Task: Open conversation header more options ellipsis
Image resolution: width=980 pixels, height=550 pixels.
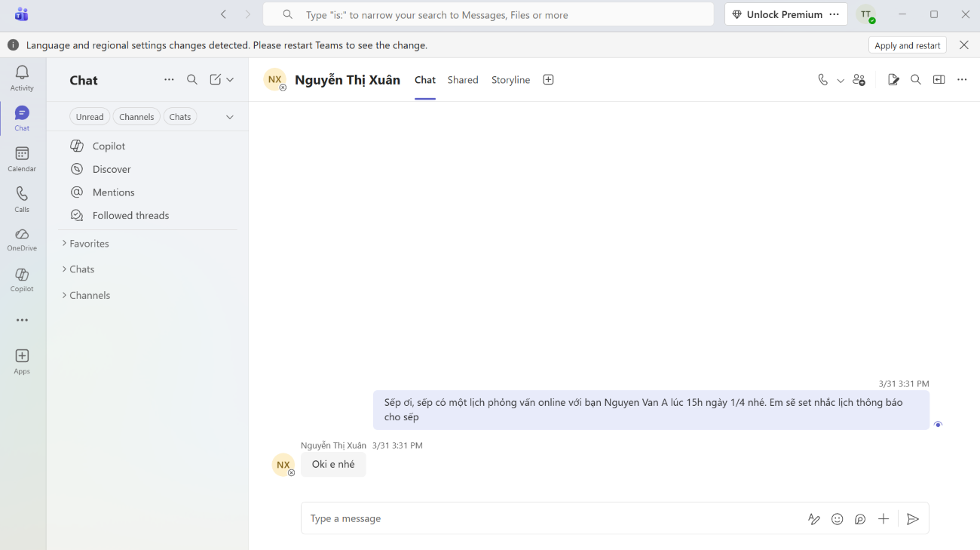Action: 962,80
